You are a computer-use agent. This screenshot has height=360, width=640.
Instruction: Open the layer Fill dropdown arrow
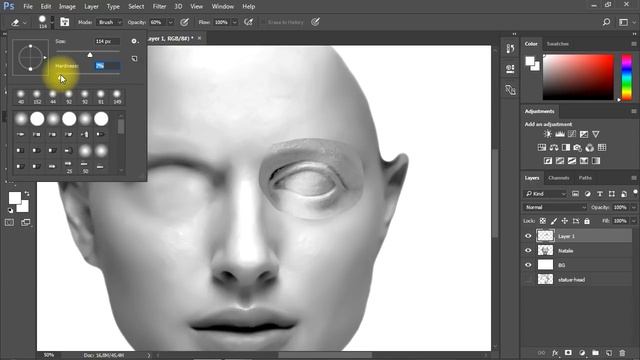click(633, 221)
